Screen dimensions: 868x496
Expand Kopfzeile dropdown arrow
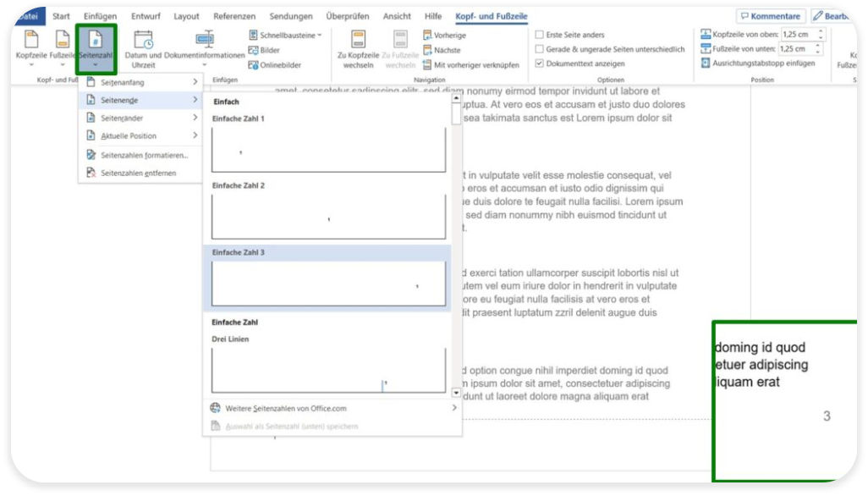(31, 65)
